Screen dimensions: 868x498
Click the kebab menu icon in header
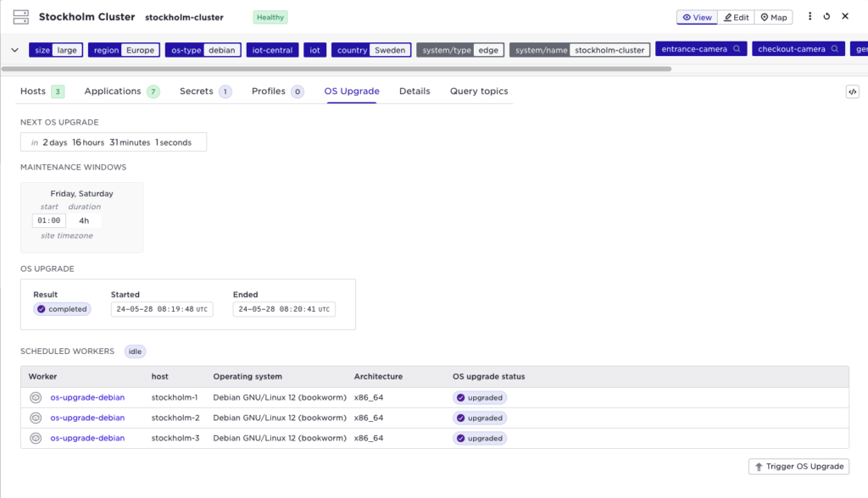[x=810, y=17]
